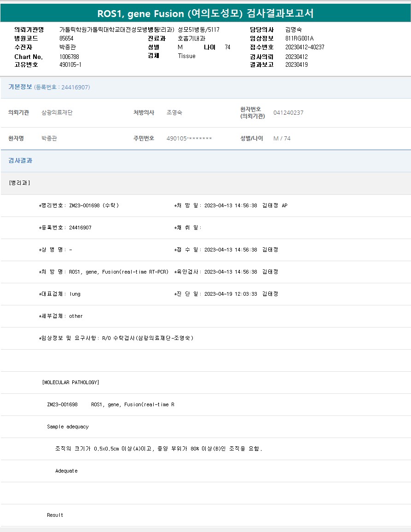This screenshot has width=411, height=532.
Task: Select the 검사결과 section header
Action: pyautogui.click(x=20, y=161)
